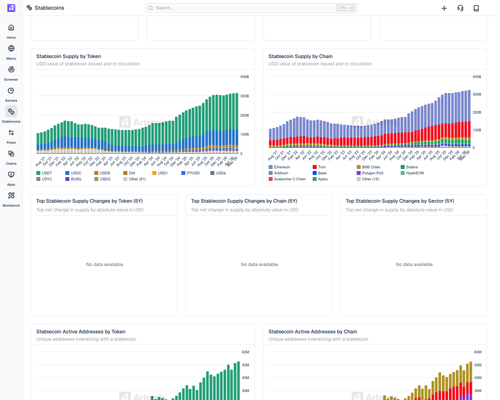The height and width of the screenshot is (400, 500).
Task: Open the Chains sidebar icon
Action: [x=11, y=154]
